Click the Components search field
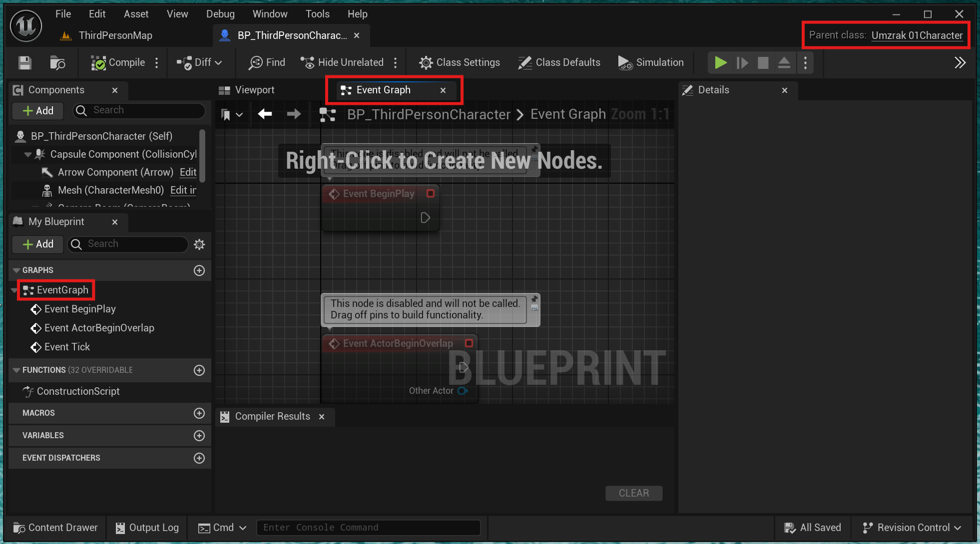Viewport: 980px width, 544px height. coord(139,110)
